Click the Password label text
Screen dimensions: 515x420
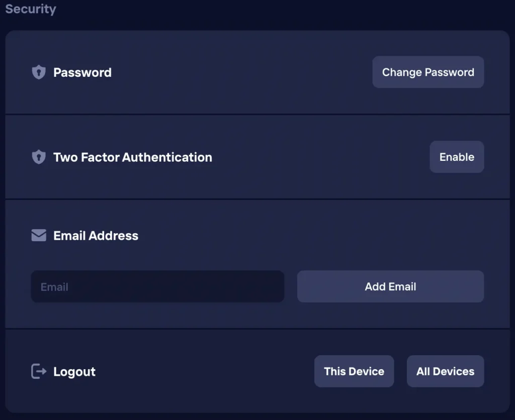[x=82, y=72]
